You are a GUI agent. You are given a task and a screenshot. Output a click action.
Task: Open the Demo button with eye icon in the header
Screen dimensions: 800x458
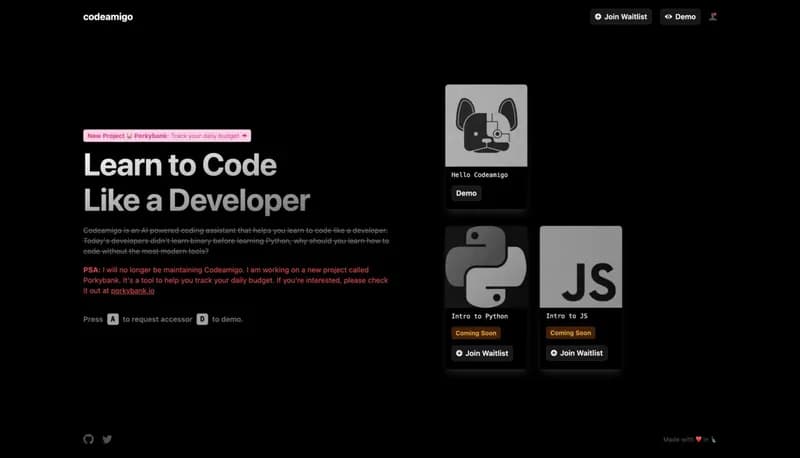pos(680,17)
